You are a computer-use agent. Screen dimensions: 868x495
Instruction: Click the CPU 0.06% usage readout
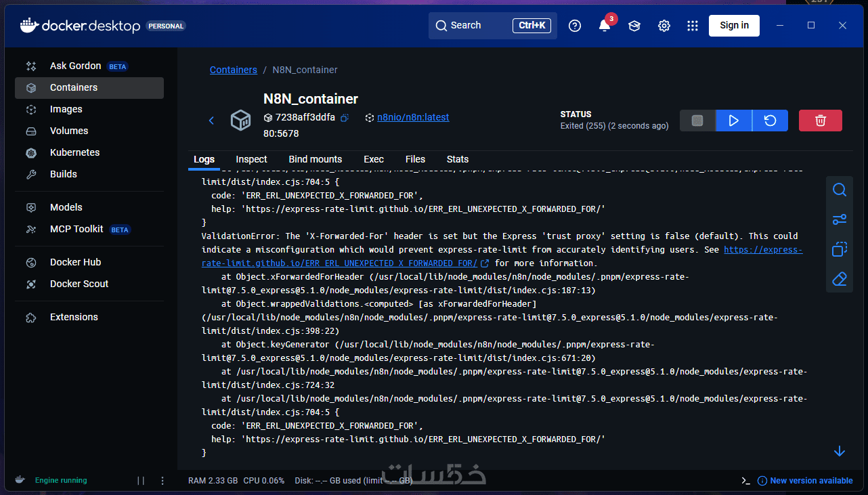pyautogui.click(x=264, y=481)
